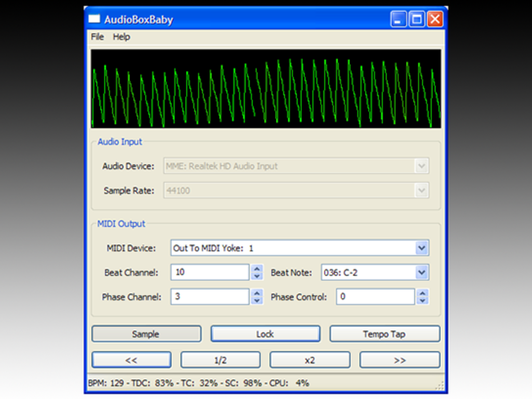Click the BPM readout in the status bar

pyautogui.click(x=107, y=382)
